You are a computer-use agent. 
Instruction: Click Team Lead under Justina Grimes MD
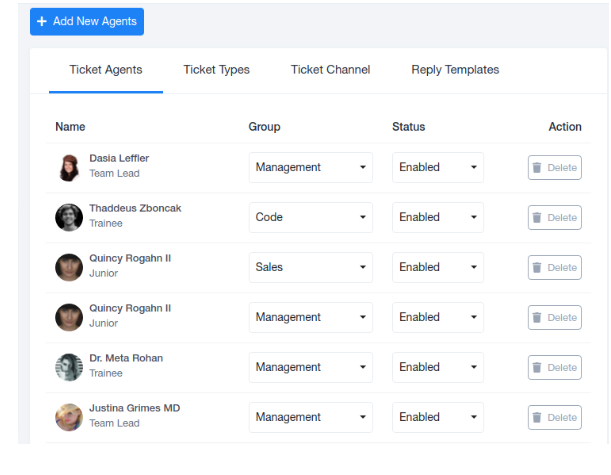pyautogui.click(x=114, y=423)
